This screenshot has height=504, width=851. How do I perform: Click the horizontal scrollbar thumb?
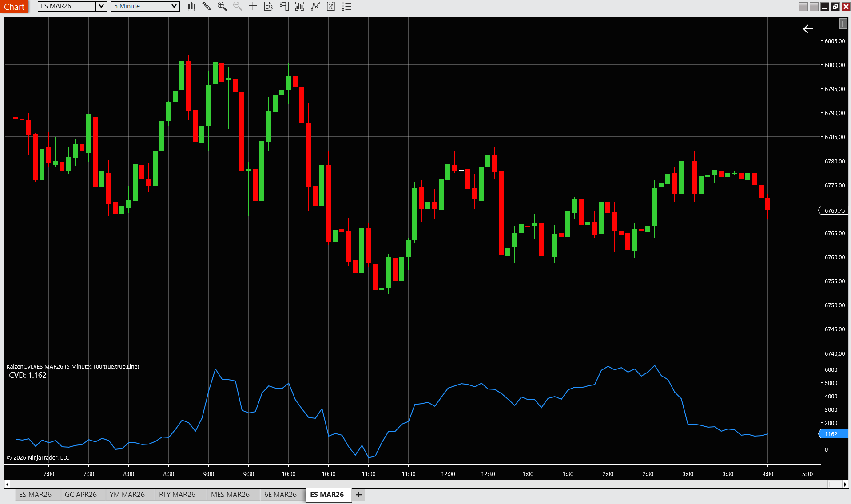coord(835,484)
